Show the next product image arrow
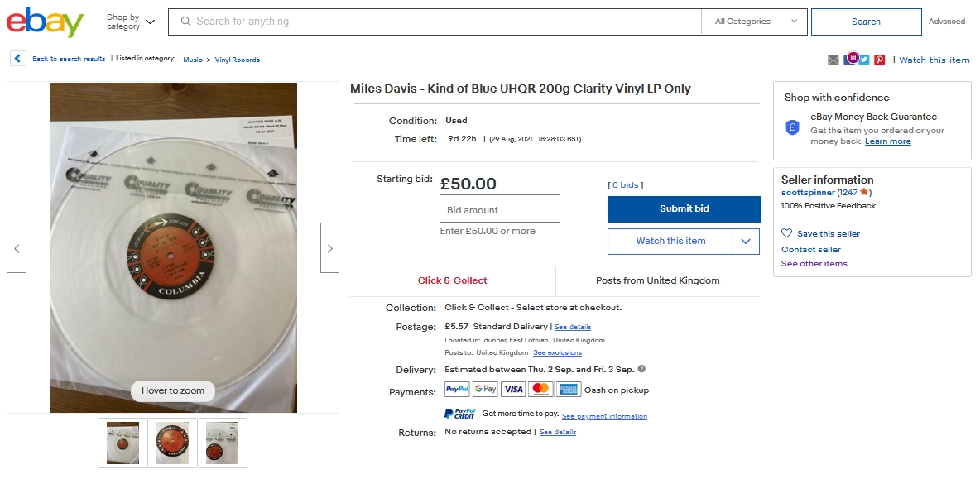The image size is (980, 479). click(329, 247)
